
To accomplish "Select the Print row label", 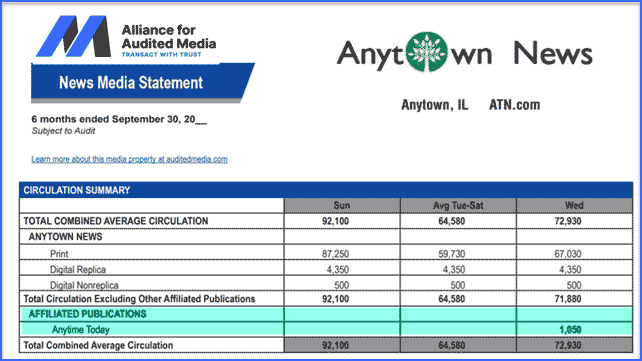I will (59, 254).
